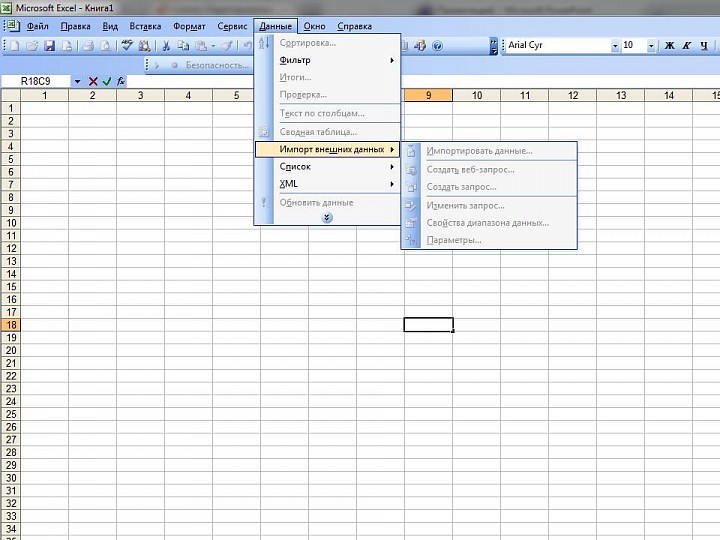Image resolution: width=720 pixels, height=540 pixels.
Task: Click the Name Box showing R18C9
Action: click(36, 81)
